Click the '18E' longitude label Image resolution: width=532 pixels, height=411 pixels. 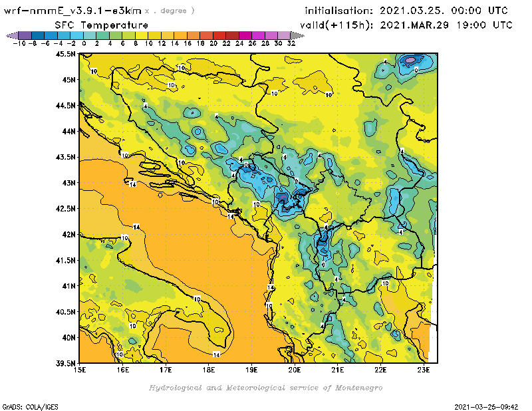tap(209, 370)
